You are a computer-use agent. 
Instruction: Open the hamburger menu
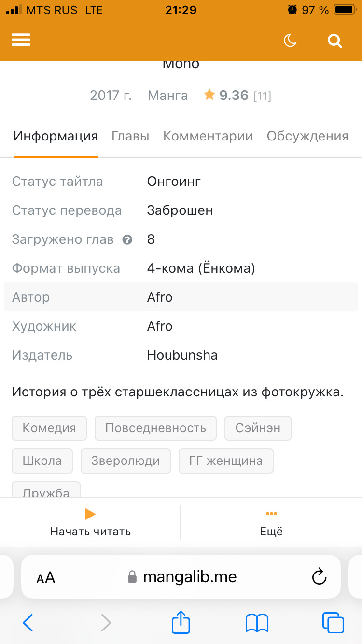click(x=21, y=40)
